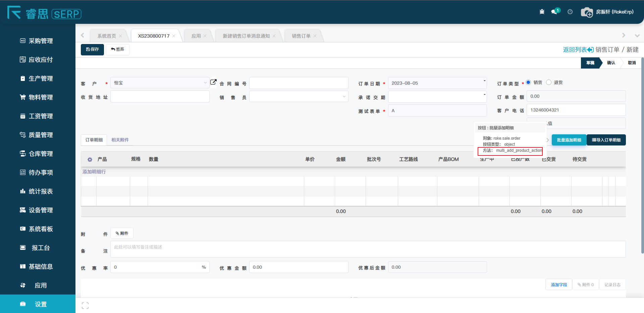The height and width of the screenshot is (313, 644).
Task: Click the 合同编号 input field
Action: click(299, 83)
